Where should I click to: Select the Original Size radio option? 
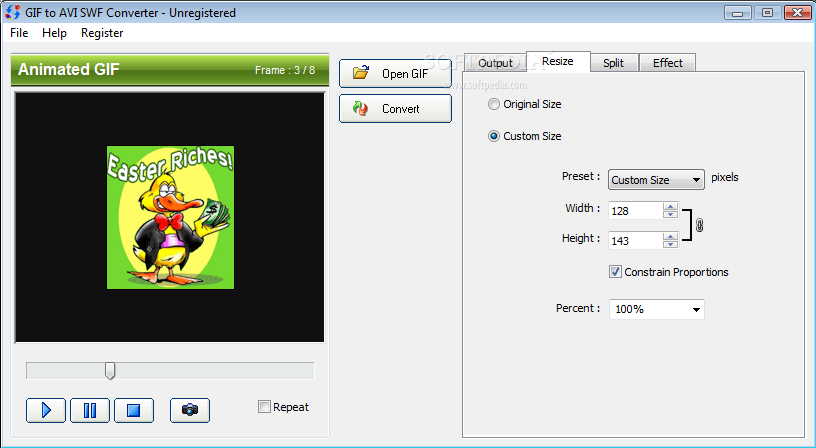click(493, 104)
